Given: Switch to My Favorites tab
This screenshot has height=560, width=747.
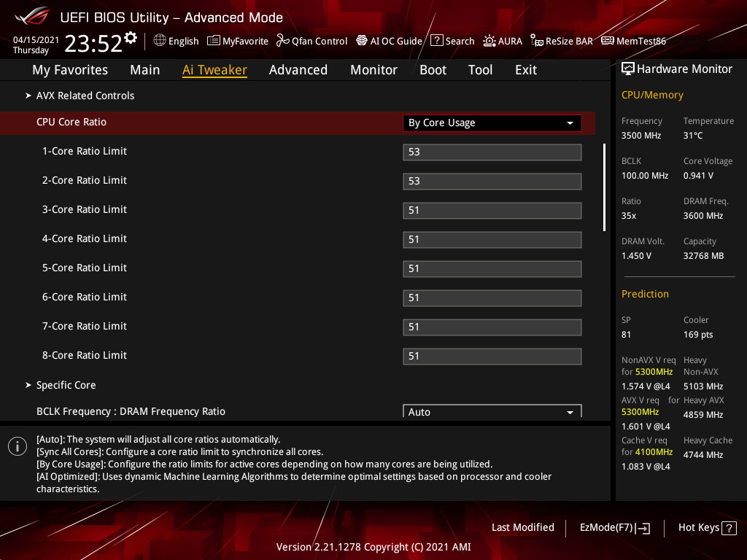Looking at the screenshot, I should point(70,70).
